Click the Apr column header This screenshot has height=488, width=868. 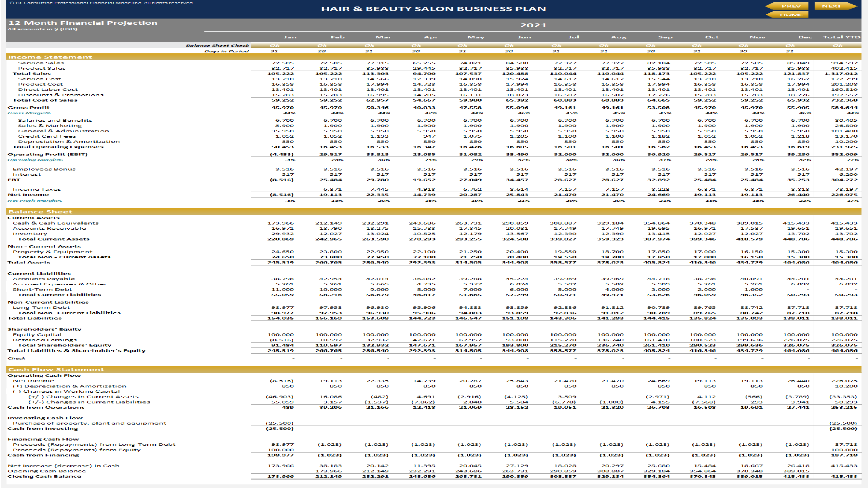pos(431,37)
